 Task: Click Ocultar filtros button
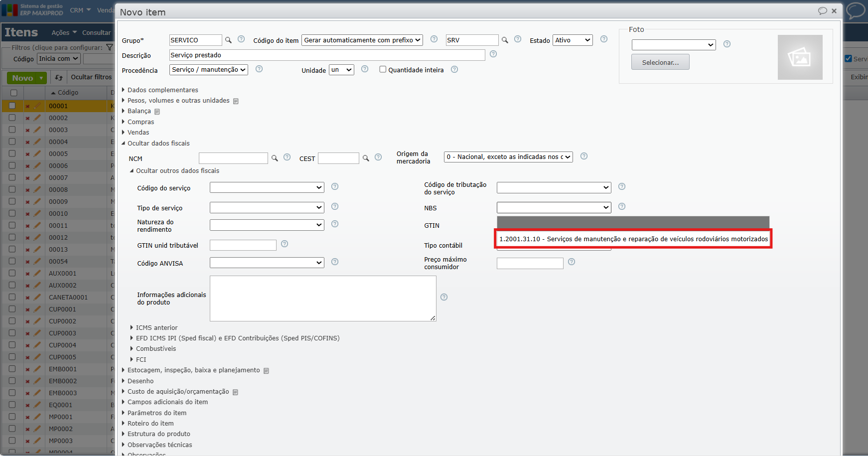(91, 77)
